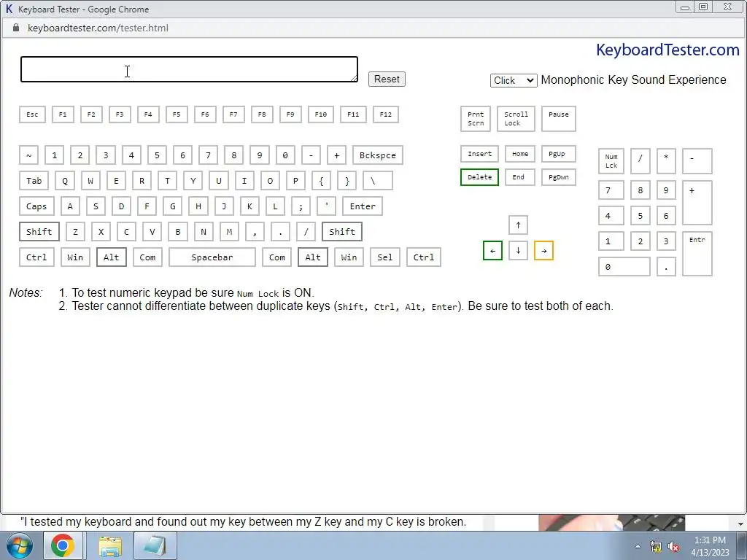Click the lock icon in address bar
The height and width of the screenshot is (560, 747).
pyautogui.click(x=16, y=28)
